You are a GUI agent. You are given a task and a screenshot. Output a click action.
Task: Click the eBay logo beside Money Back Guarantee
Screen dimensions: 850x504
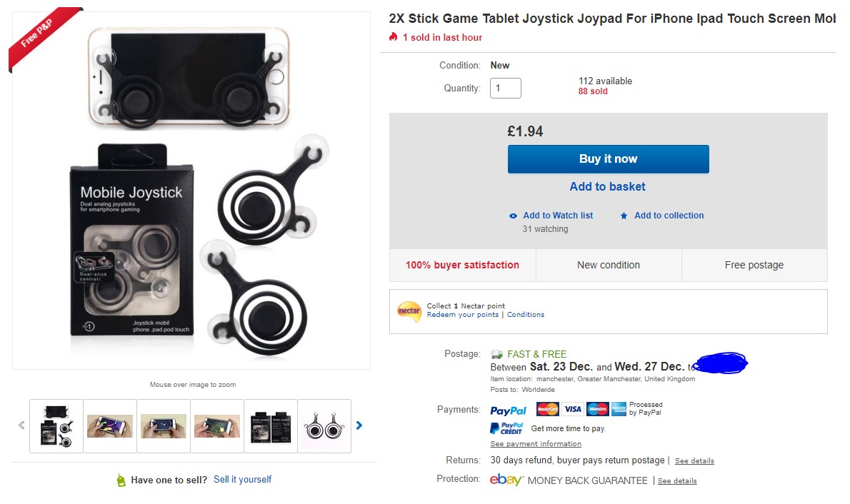click(x=506, y=480)
